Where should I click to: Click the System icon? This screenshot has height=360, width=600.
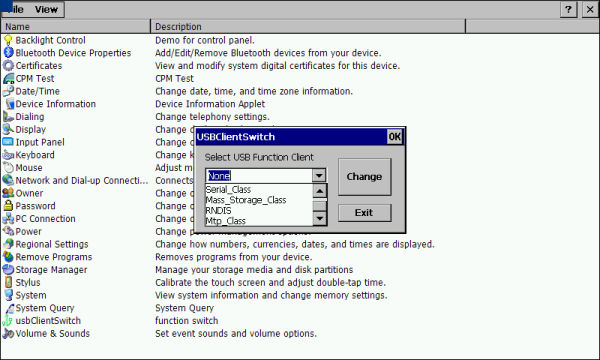tap(8, 295)
